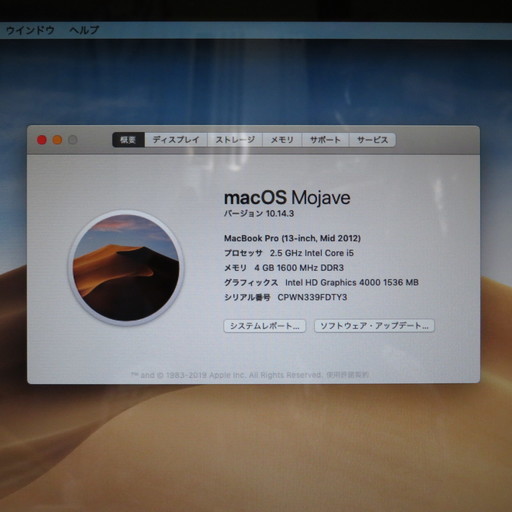Minimize window with the yellow button
The width and height of the screenshot is (512, 512).
57,140
